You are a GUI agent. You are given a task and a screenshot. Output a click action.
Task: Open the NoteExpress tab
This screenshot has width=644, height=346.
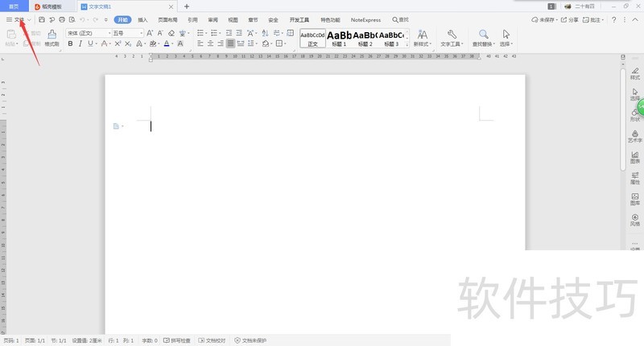[x=365, y=19]
